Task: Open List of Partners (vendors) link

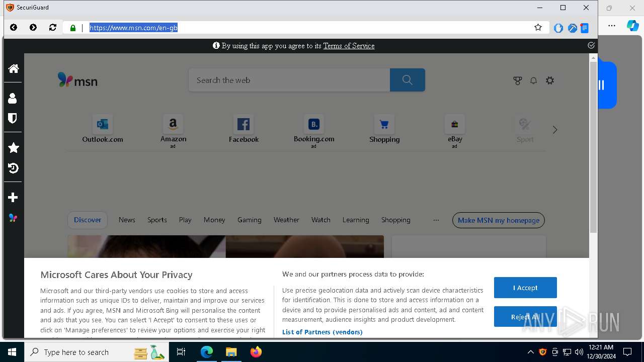Action: 322,332
